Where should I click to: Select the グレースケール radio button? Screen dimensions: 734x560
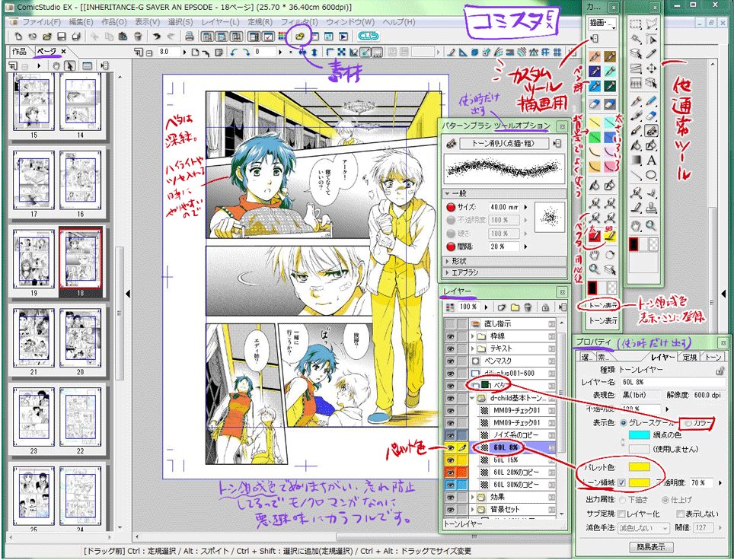point(623,423)
